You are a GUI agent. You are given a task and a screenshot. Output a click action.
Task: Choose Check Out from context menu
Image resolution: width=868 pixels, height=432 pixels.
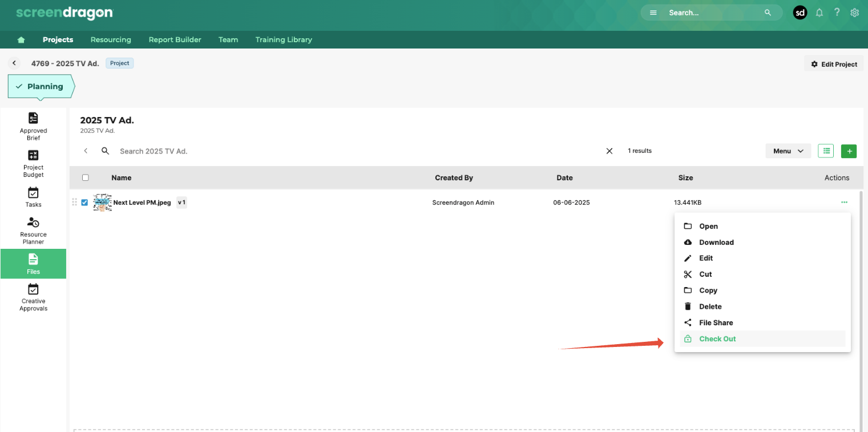(762, 339)
